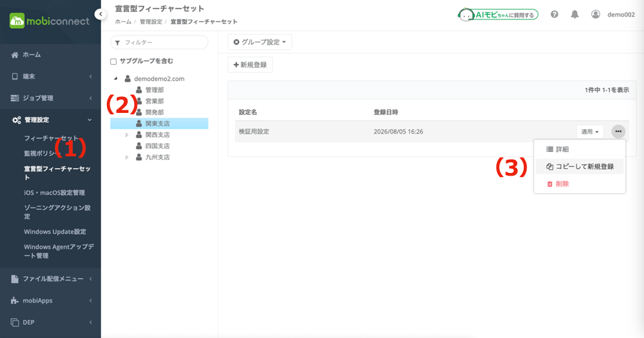Image resolution: width=644 pixels, height=338 pixels.
Task: Click the 検証用設定 row name
Action: coord(254,132)
